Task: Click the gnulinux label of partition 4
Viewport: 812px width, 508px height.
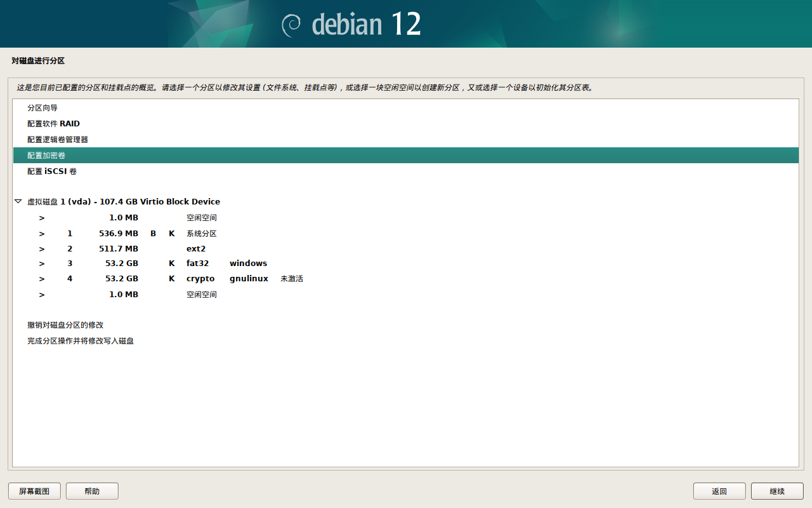Action: point(249,279)
